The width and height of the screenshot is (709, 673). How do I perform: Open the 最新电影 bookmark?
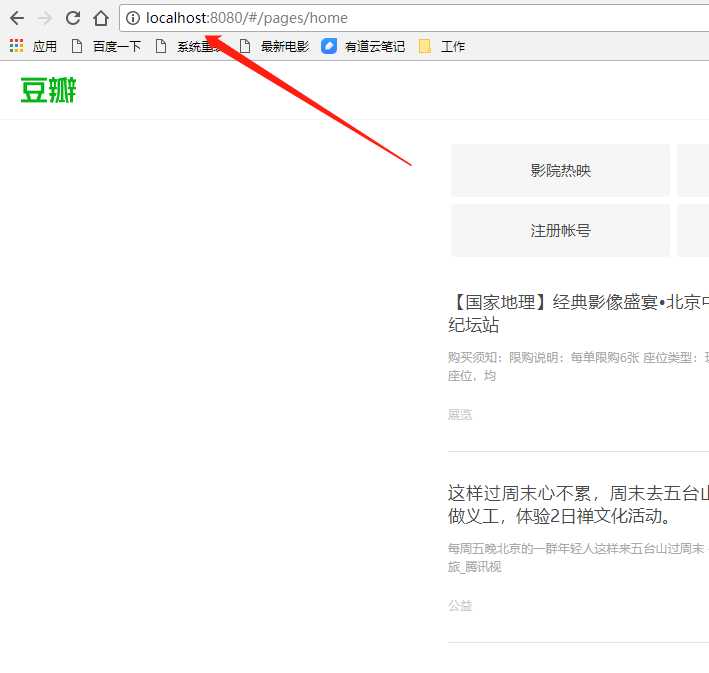click(274, 46)
